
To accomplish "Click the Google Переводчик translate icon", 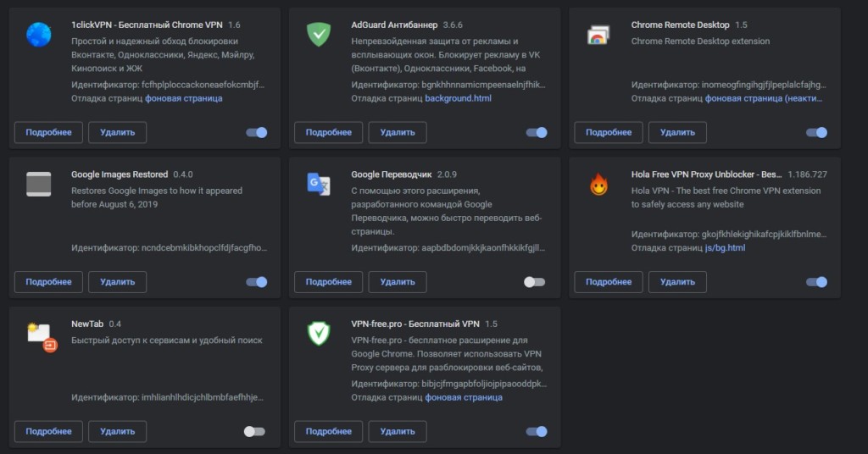I will [319, 184].
